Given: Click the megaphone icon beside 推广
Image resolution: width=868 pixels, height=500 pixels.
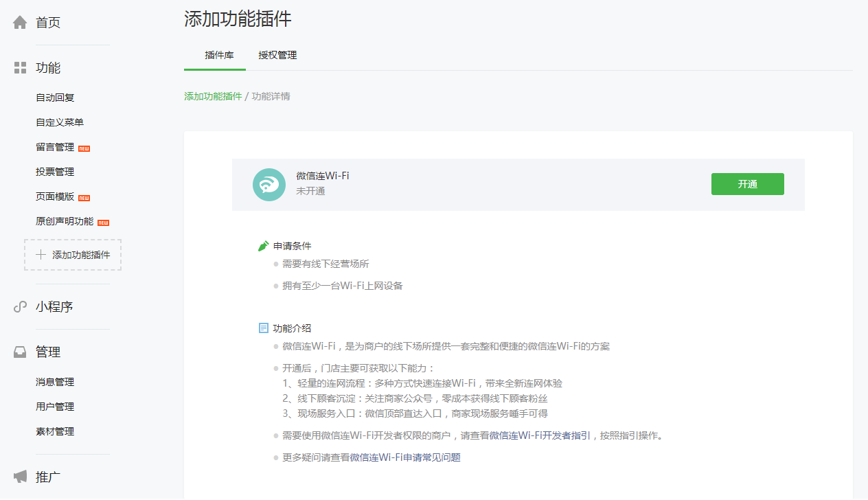Looking at the screenshot, I should 20,477.
